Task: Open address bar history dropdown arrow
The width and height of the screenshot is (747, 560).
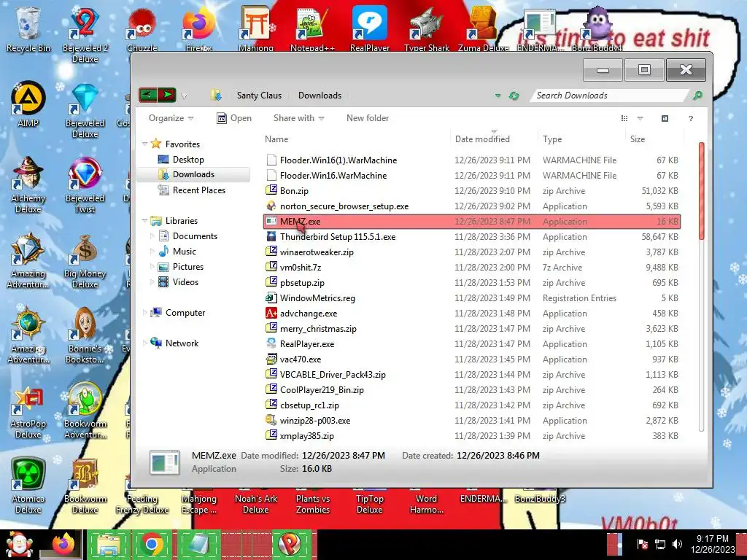Action: point(498,96)
